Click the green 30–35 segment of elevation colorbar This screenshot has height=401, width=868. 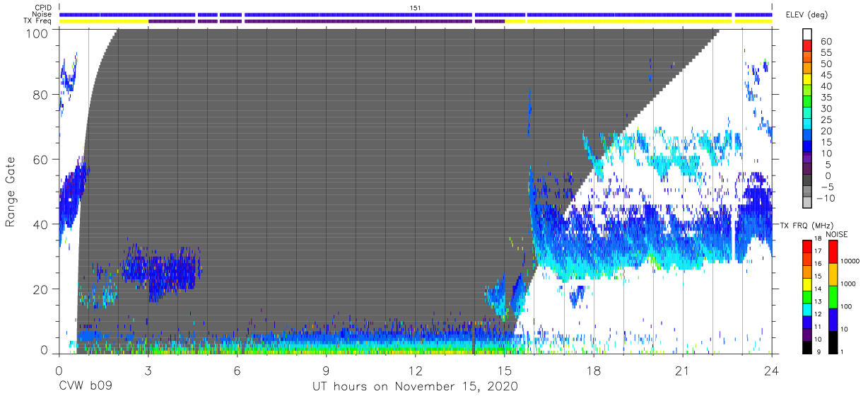click(x=808, y=103)
